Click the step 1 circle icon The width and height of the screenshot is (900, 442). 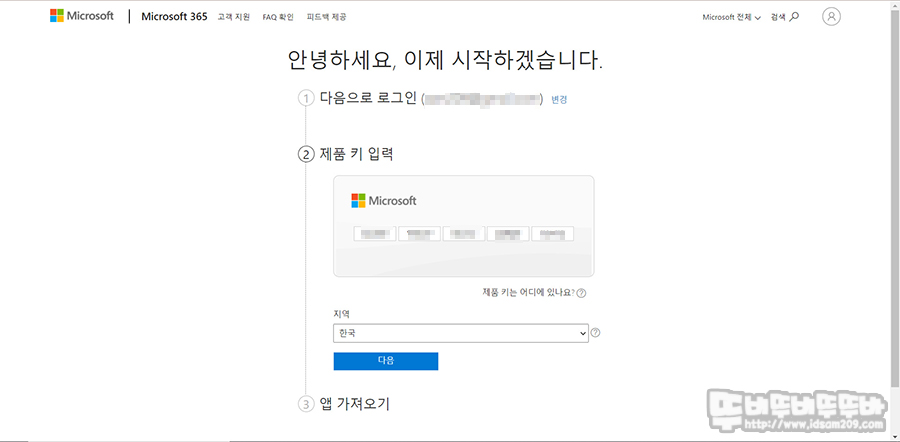(x=306, y=99)
